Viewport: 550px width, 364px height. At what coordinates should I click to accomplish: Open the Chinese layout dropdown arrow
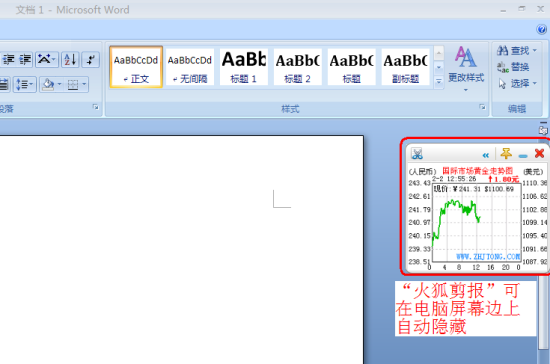coord(53,59)
